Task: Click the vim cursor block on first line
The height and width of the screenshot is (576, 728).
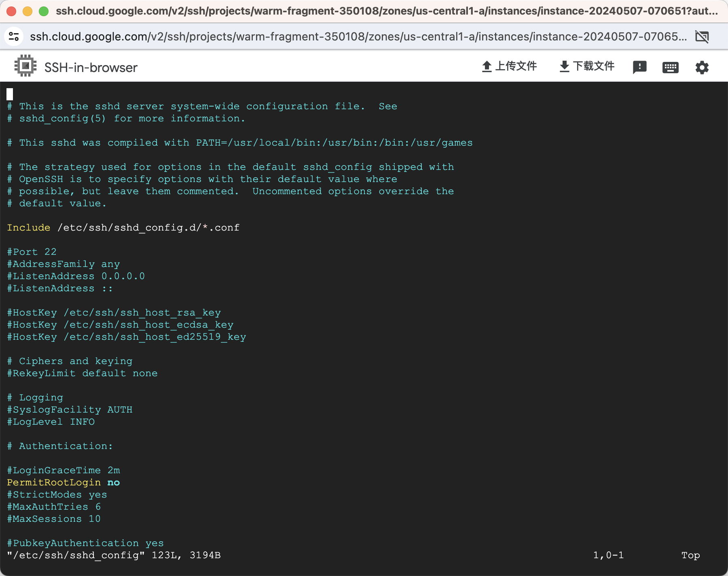Action: [x=10, y=94]
